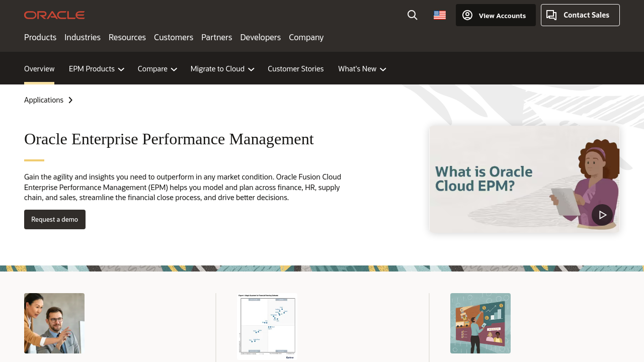Play the 'What is Oracle Cloud EPM?' video
Image resolution: width=644 pixels, height=362 pixels.
point(602,215)
